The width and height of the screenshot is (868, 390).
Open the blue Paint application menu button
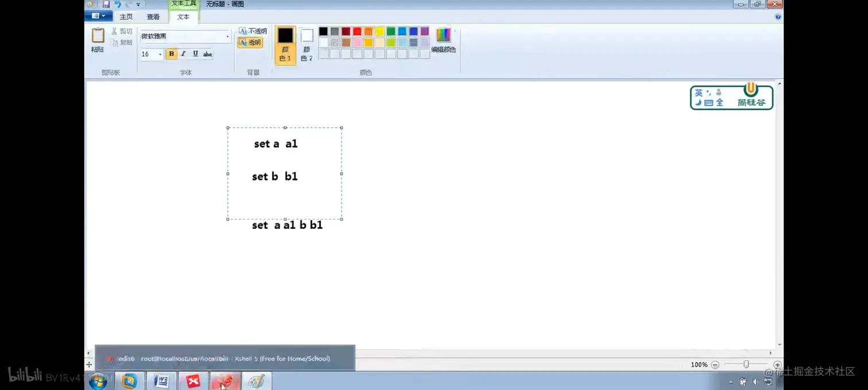(x=98, y=16)
